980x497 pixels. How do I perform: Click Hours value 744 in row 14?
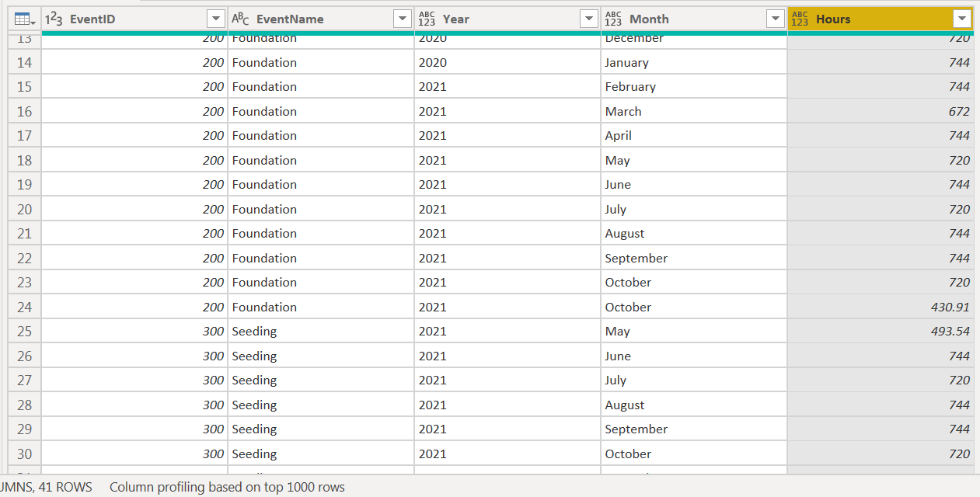click(x=881, y=62)
